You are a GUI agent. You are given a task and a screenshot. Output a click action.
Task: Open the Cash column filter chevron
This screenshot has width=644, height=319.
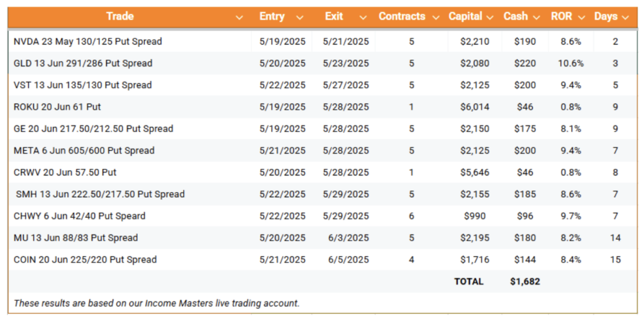536,18
